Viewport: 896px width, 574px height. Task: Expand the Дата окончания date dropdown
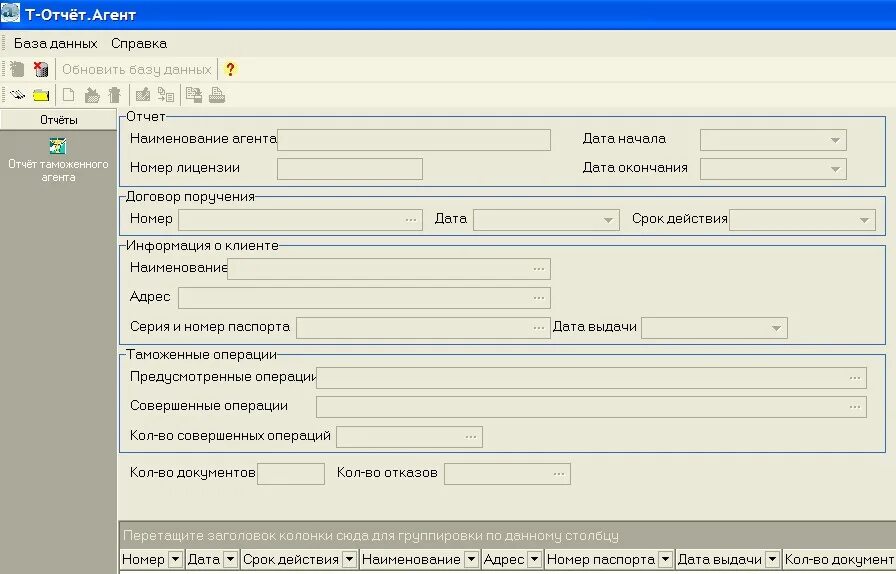click(x=835, y=169)
